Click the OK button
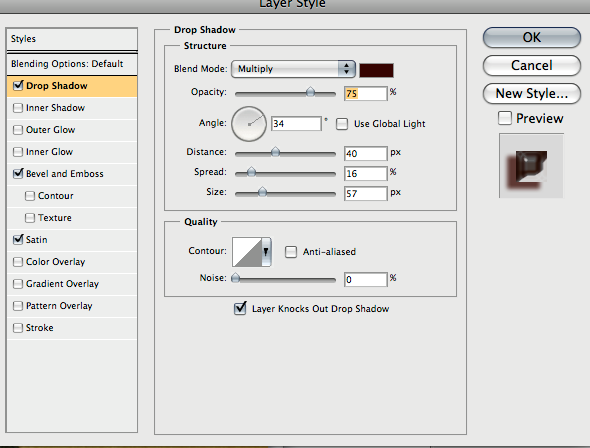Image resolution: width=590 pixels, height=448 pixels. pos(532,38)
